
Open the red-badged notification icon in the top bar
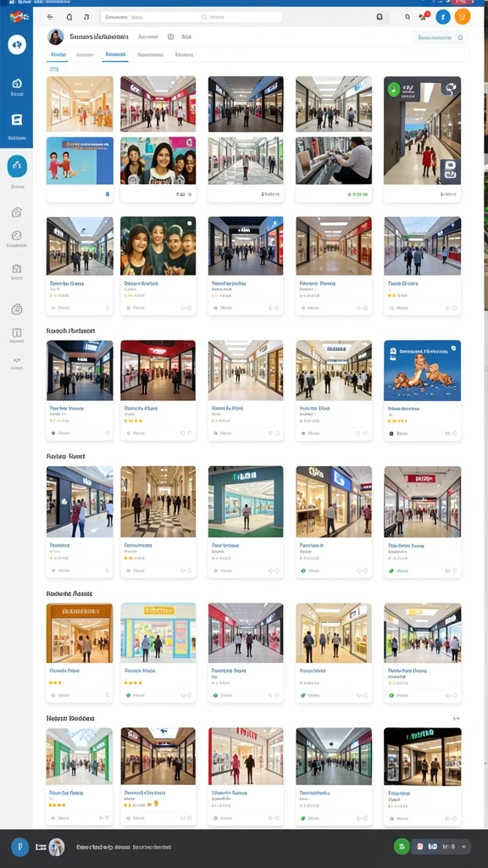424,17
